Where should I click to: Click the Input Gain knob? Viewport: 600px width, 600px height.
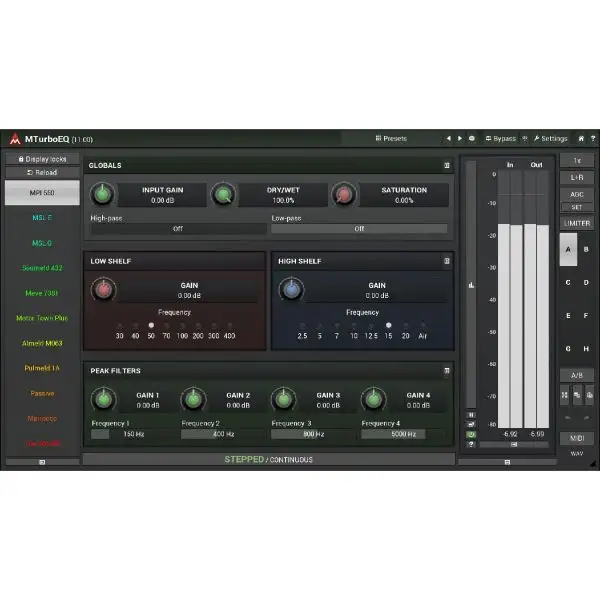(102, 194)
